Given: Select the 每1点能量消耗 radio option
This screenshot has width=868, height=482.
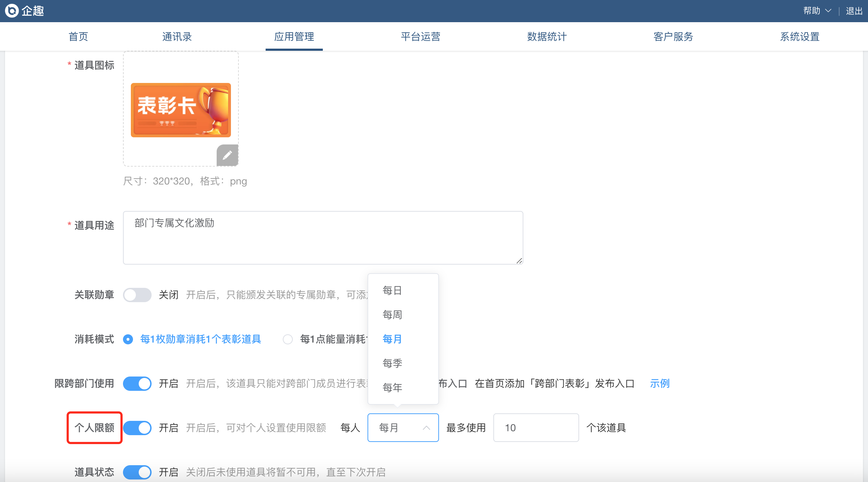Looking at the screenshot, I should [288, 339].
